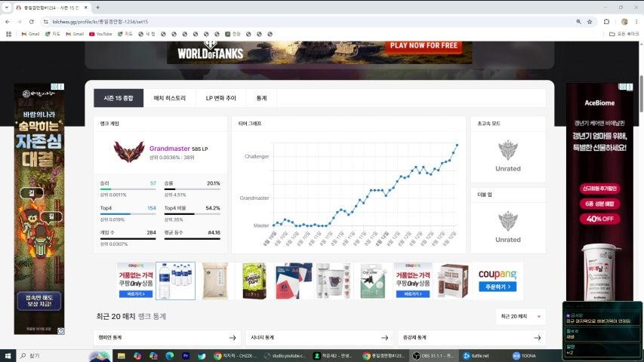The height and width of the screenshot is (362, 644).
Task: Click the 40% OFF badge in AceBiome ad
Action: click(600, 219)
